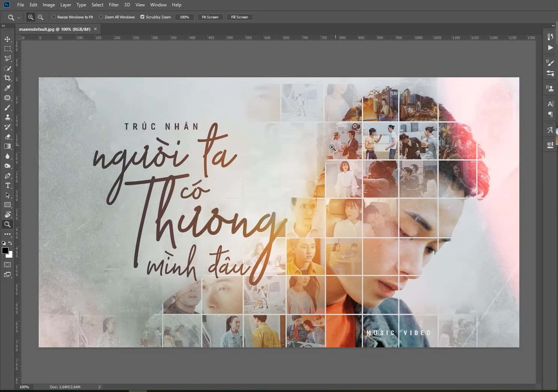558x392 pixels.
Task: Select the Rectangular Marquee tool
Action: click(x=8, y=49)
